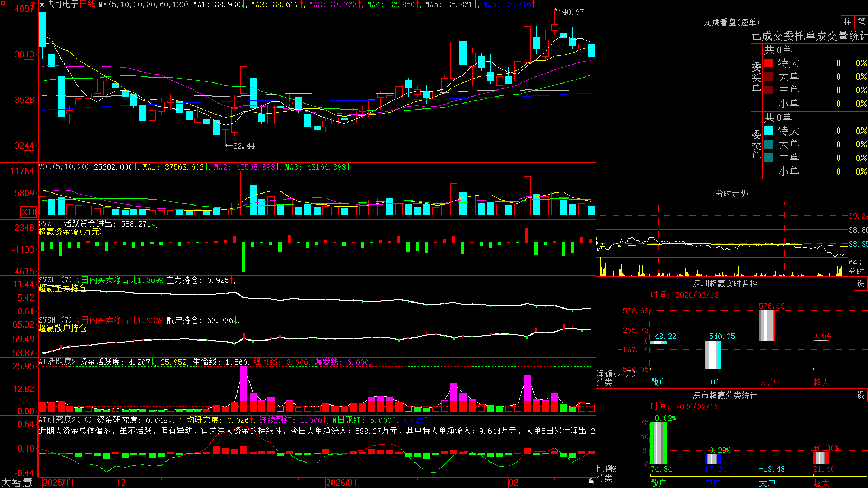Screen dimensions: 868x488
Task: Click the AI活跃度2 indicator label
Action: point(58,362)
